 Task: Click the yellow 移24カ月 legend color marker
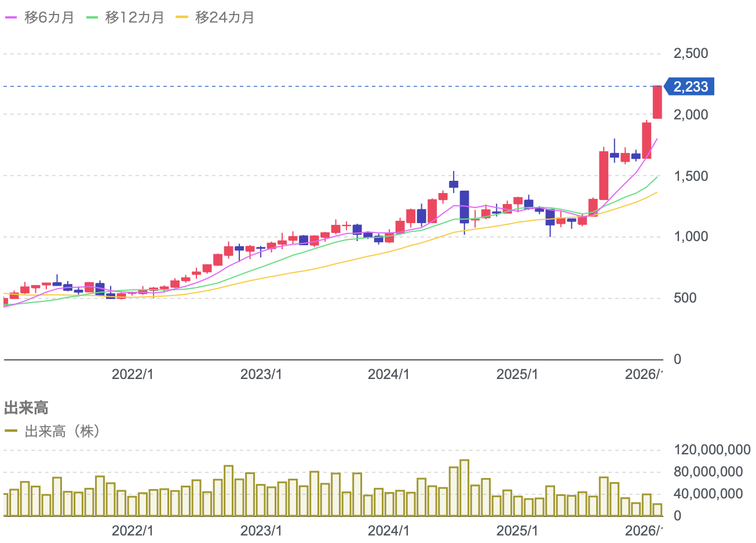pyautogui.click(x=182, y=17)
